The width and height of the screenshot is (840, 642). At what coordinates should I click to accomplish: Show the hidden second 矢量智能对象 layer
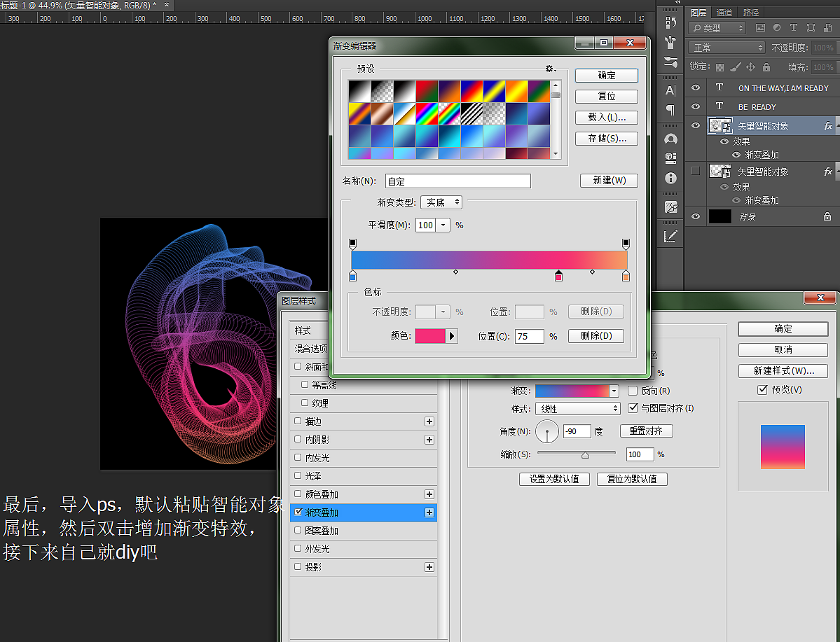(696, 171)
